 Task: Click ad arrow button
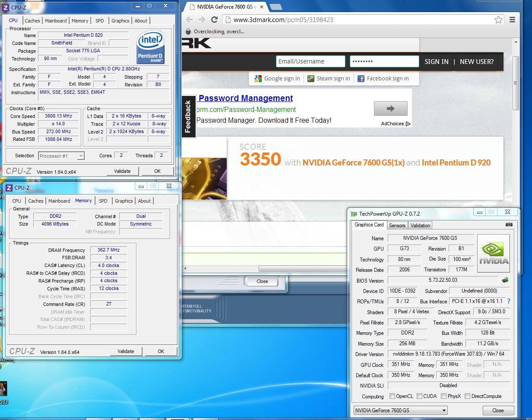pyautogui.click(x=391, y=108)
